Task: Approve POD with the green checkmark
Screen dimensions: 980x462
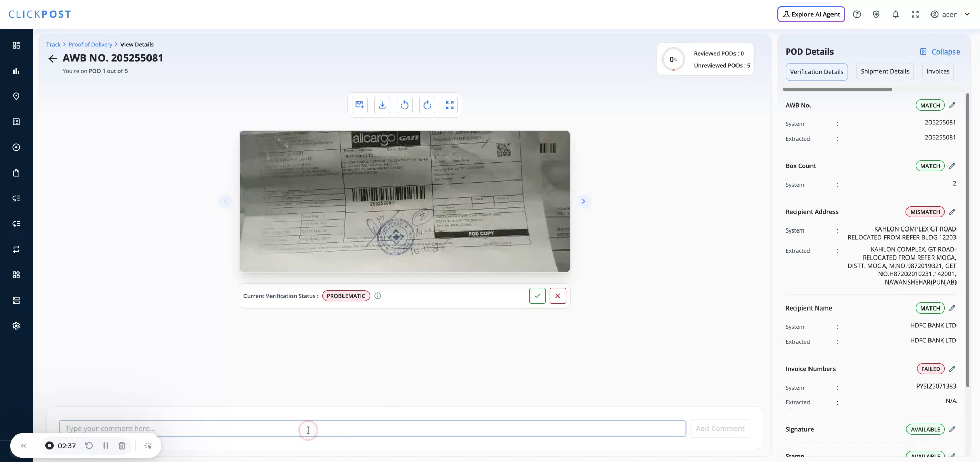Action: pyautogui.click(x=537, y=295)
